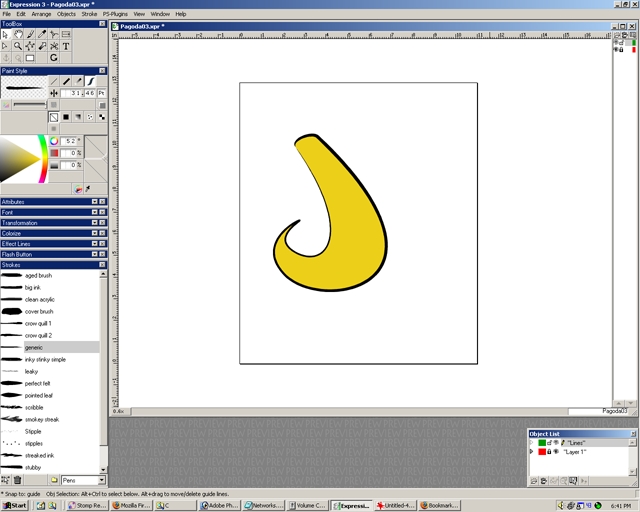Expand the Effect Lines panel
This screenshot has height=512, width=640.
point(94,244)
